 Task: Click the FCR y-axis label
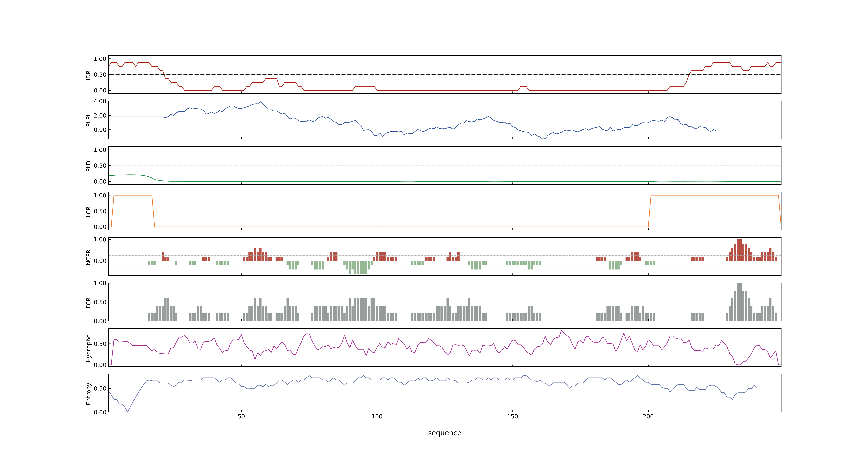(89, 302)
